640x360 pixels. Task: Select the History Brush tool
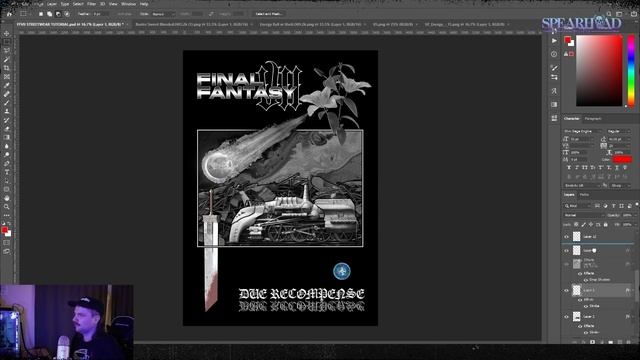pyautogui.click(x=7, y=120)
